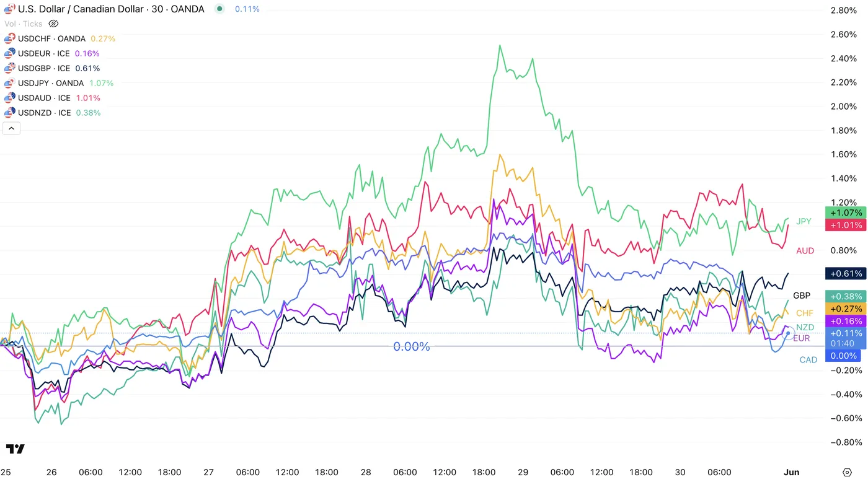The image size is (868, 482).
Task: Open chart settings gear icon
Action: 847,472
